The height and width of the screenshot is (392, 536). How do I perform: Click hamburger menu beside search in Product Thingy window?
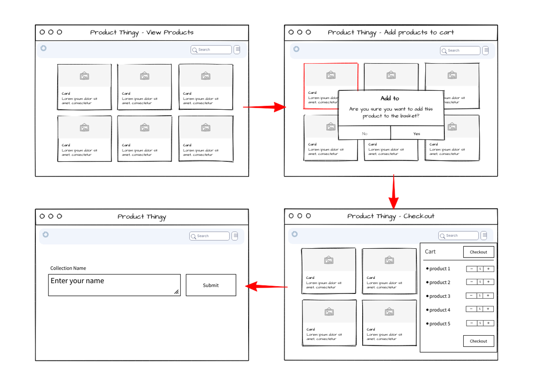tap(235, 236)
